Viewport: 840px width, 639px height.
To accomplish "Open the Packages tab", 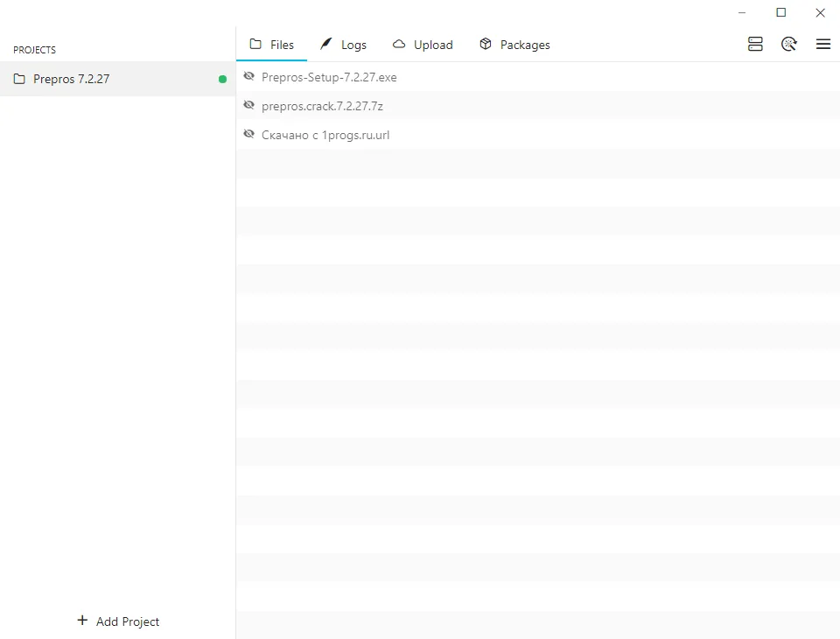I will pyautogui.click(x=514, y=45).
